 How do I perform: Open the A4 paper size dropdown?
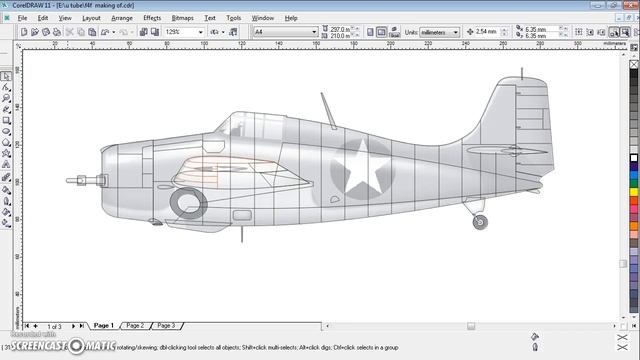coord(314,32)
